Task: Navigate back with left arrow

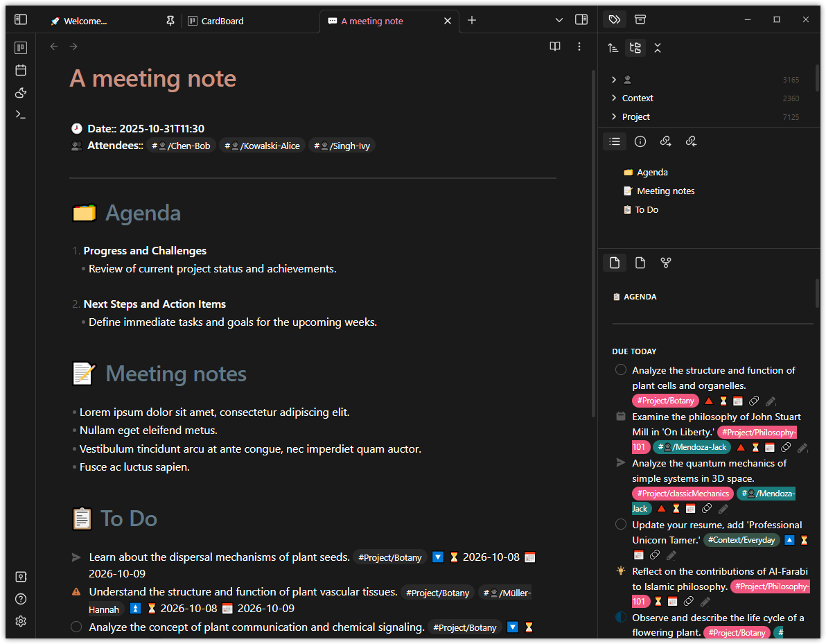Action: click(x=54, y=46)
